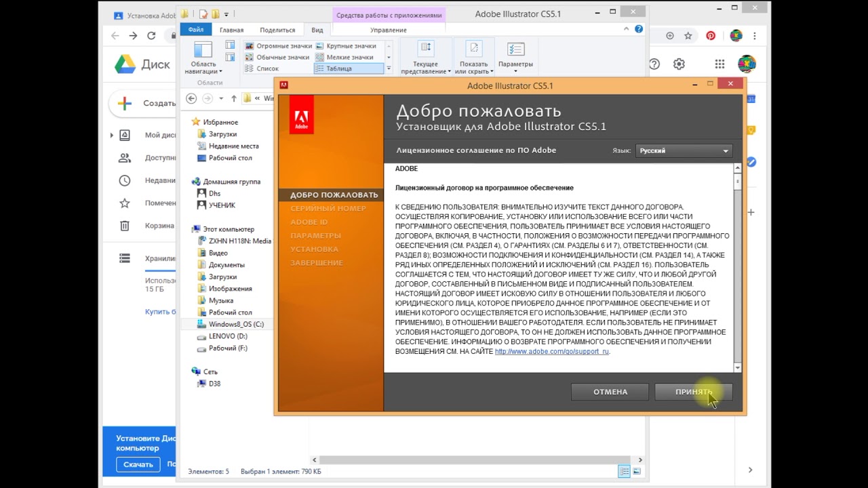868x488 pixels.
Task: Bookmark the page with the Chrome star icon
Action: 688,36
